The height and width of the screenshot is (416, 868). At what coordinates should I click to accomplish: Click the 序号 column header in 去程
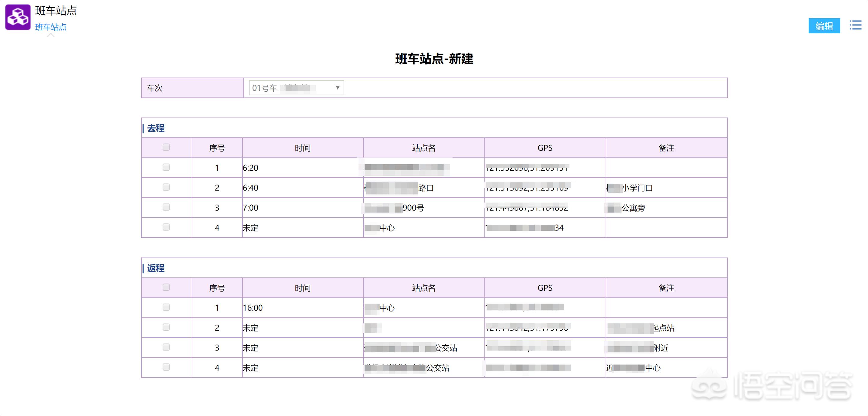(217, 148)
